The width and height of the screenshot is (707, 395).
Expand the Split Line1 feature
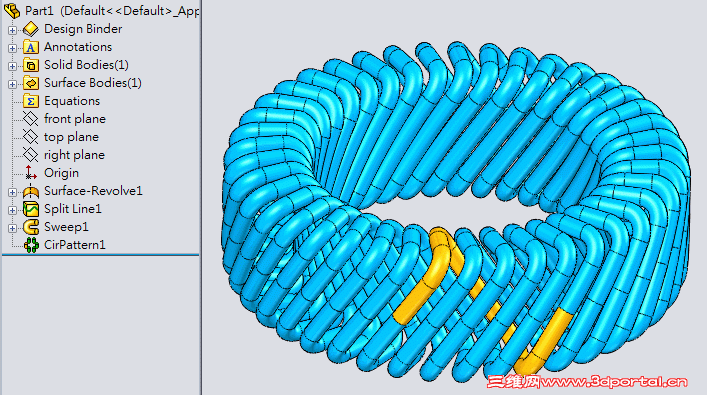click(12, 211)
